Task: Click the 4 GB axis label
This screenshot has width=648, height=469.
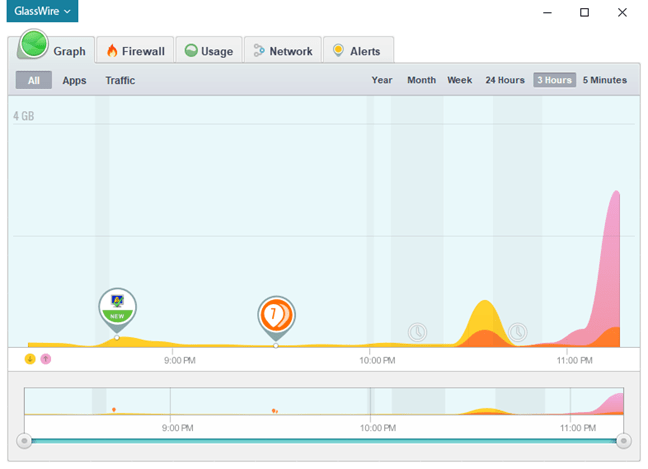Action: click(x=24, y=116)
